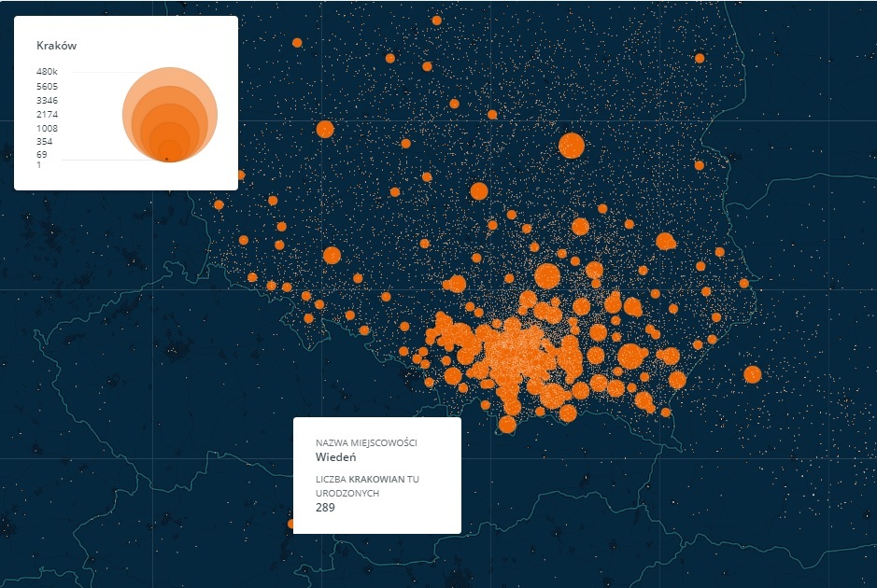Click the Kraków legend title
Viewport: 877px width, 588px height.
56,46
